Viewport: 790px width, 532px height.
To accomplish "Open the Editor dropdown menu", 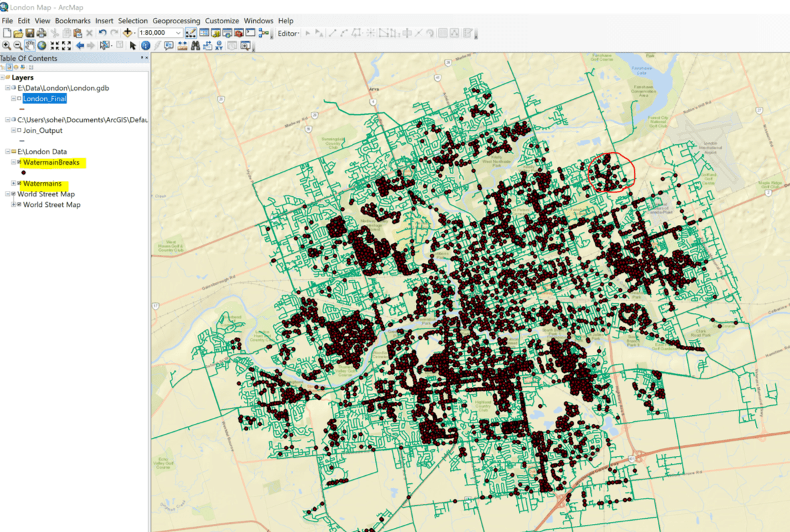I will (x=288, y=34).
